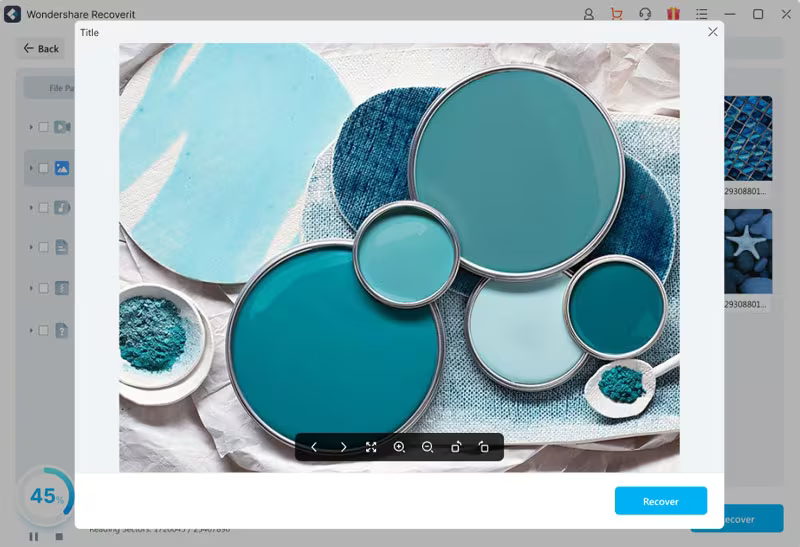Screen dimensions: 800x547
Task: Go to the previous image in preview
Action: pos(314,447)
